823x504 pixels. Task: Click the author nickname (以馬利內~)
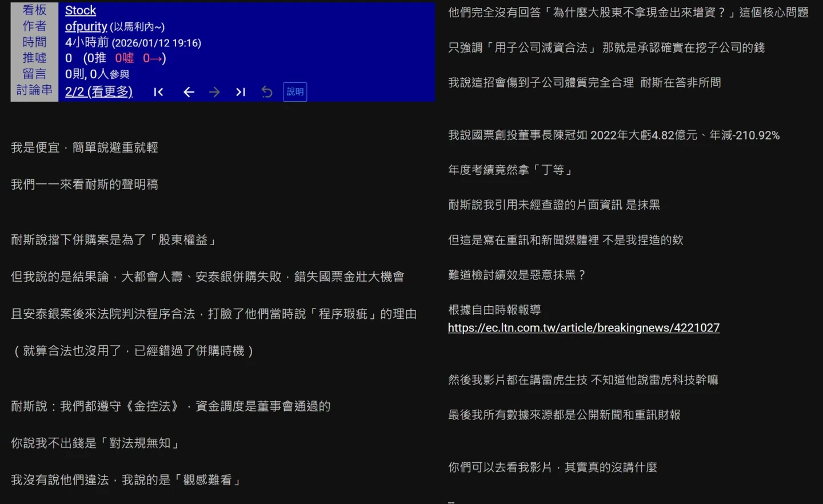point(137,27)
